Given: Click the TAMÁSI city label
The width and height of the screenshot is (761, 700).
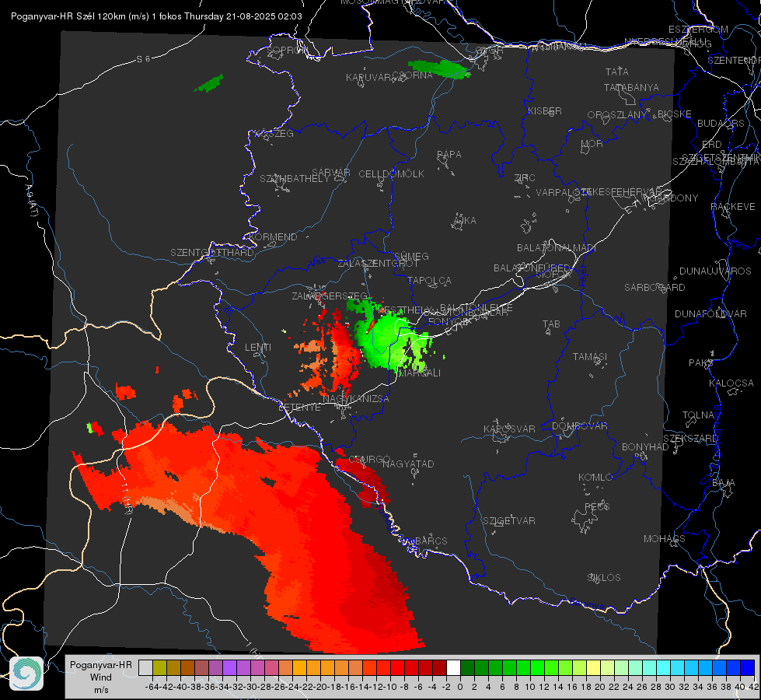Looking at the screenshot, I should [590, 356].
